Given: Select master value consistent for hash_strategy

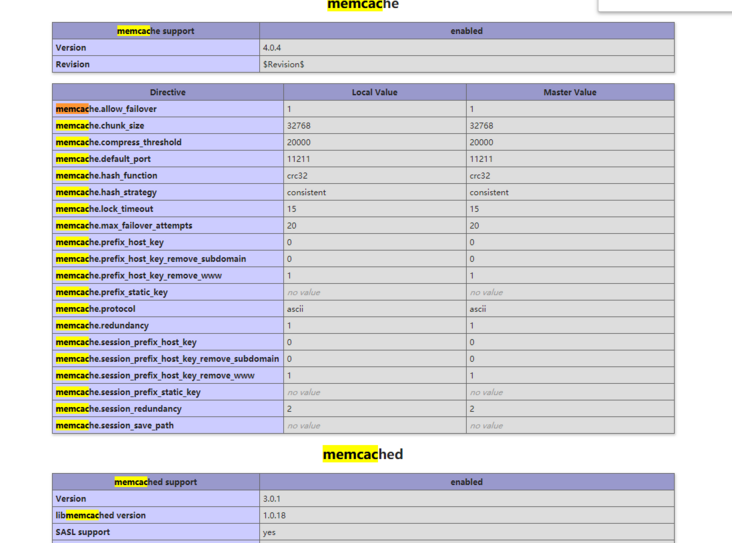Looking at the screenshot, I should coord(489,192).
